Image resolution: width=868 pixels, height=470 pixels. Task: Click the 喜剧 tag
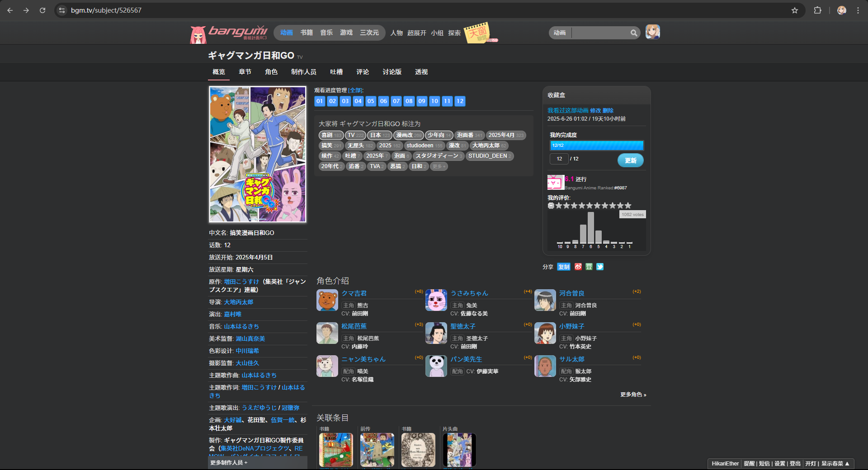(331, 135)
